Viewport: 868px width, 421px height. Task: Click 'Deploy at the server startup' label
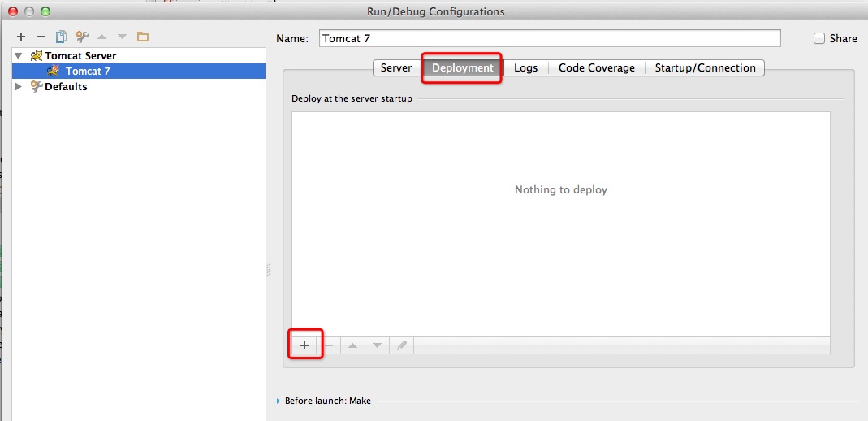pos(352,98)
